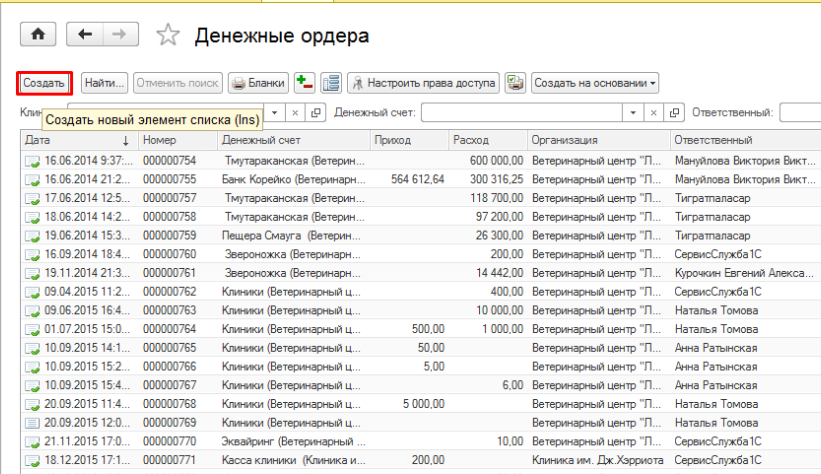Go back with the left arrow
This screenshot has width=821, height=474.
pyautogui.click(x=85, y=35)
